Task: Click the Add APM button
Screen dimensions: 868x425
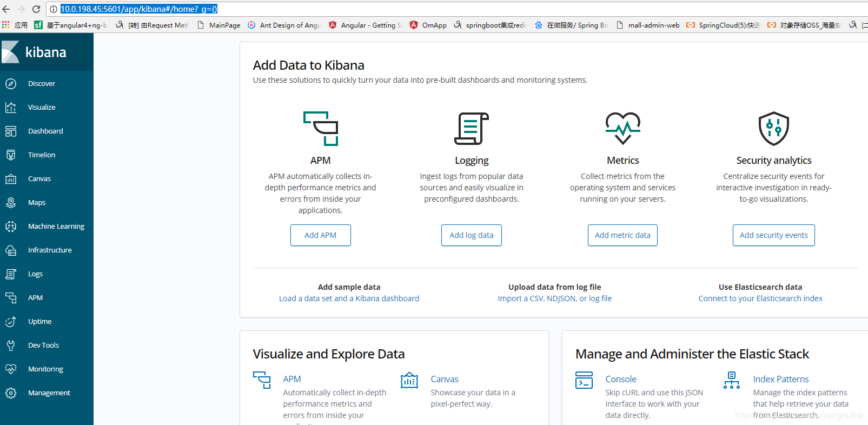Action: click(321, 235)
